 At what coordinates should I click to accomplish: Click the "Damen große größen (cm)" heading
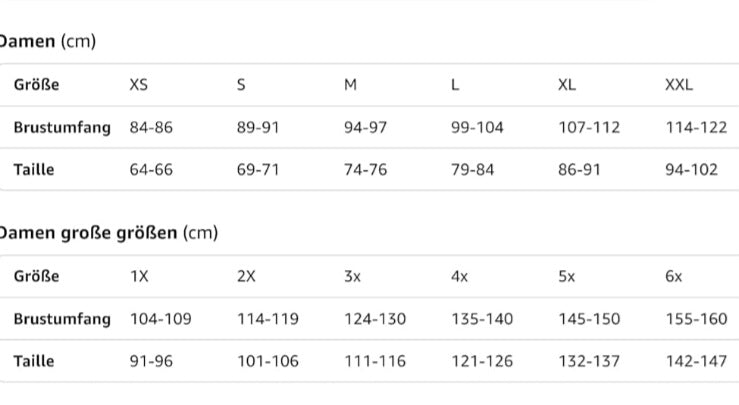click(x=106, y=233)
